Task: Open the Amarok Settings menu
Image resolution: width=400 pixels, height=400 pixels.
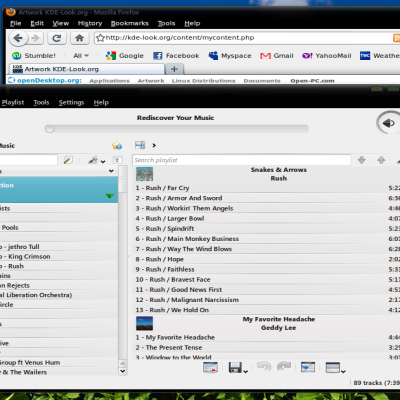Action: pos(71,102)
